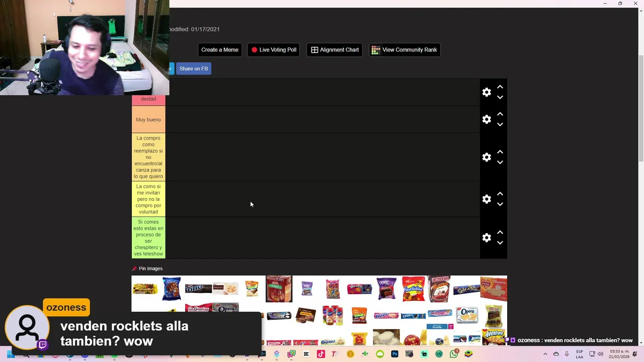Click the Pin Images option
The image size is (644, 362).
[147, 268]
